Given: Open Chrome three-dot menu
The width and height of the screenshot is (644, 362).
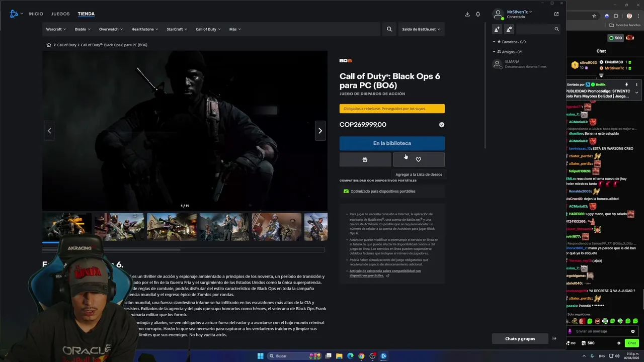Looking at the screenshot, I should (638, 16).
